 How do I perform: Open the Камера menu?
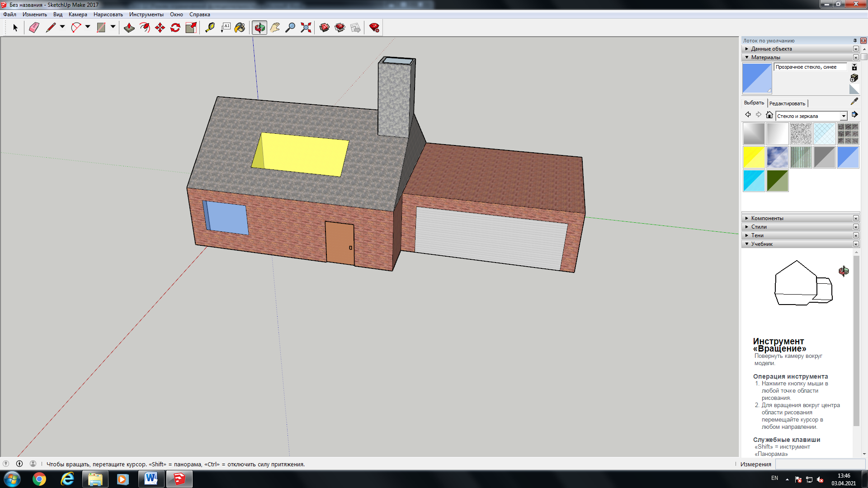pos(78,14)
